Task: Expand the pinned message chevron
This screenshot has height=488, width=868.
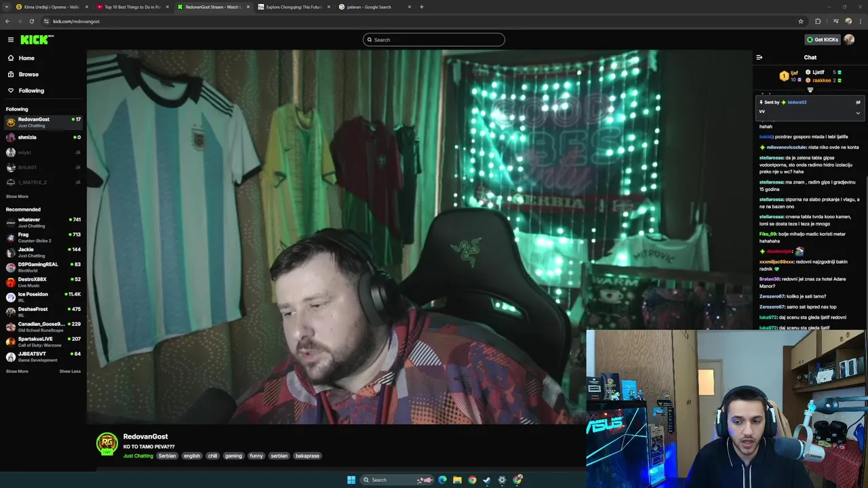Action: [x=858, y=113]
